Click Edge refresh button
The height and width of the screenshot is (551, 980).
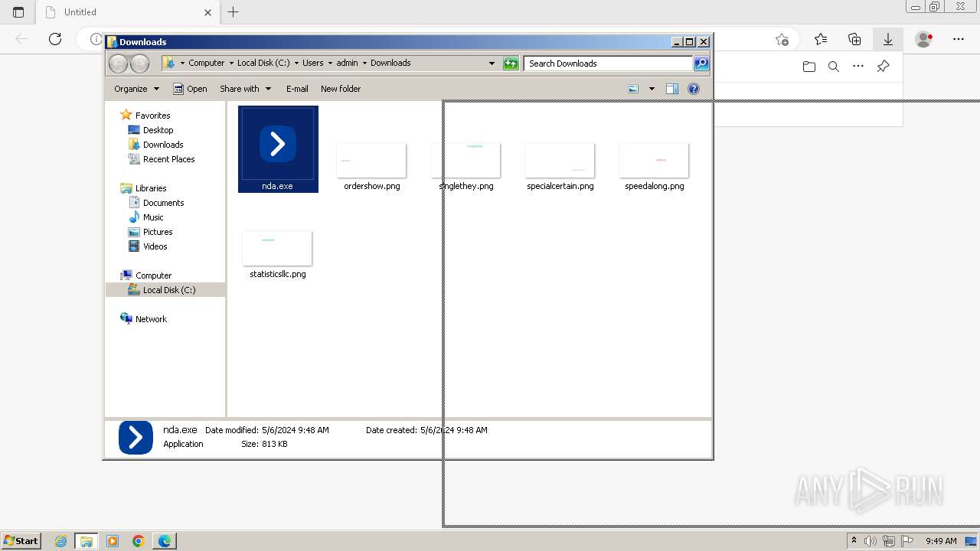pyautogui.click(x=55, y=39)
